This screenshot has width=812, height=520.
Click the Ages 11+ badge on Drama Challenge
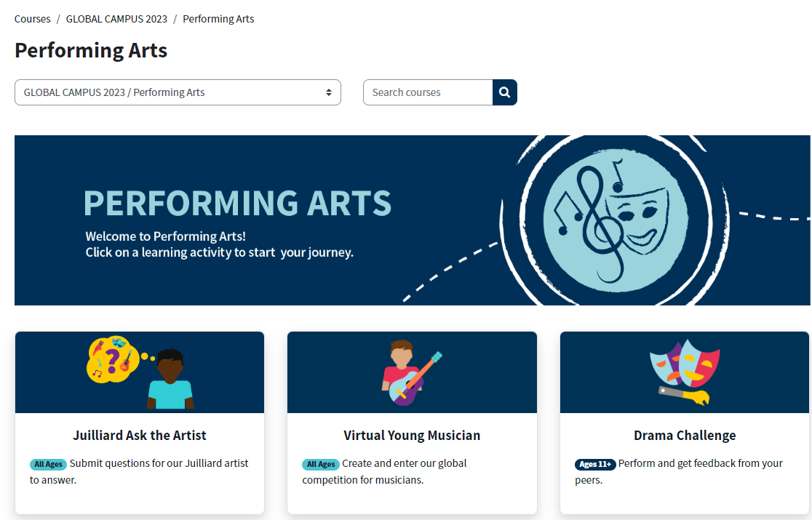(595, 464)
